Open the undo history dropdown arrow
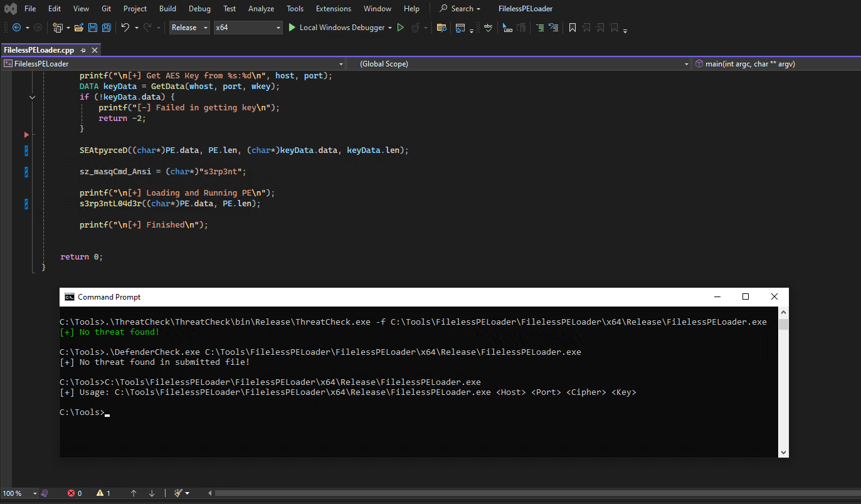Image resolution: width=861 pixels, height=504 pixels. coord(135,28)
